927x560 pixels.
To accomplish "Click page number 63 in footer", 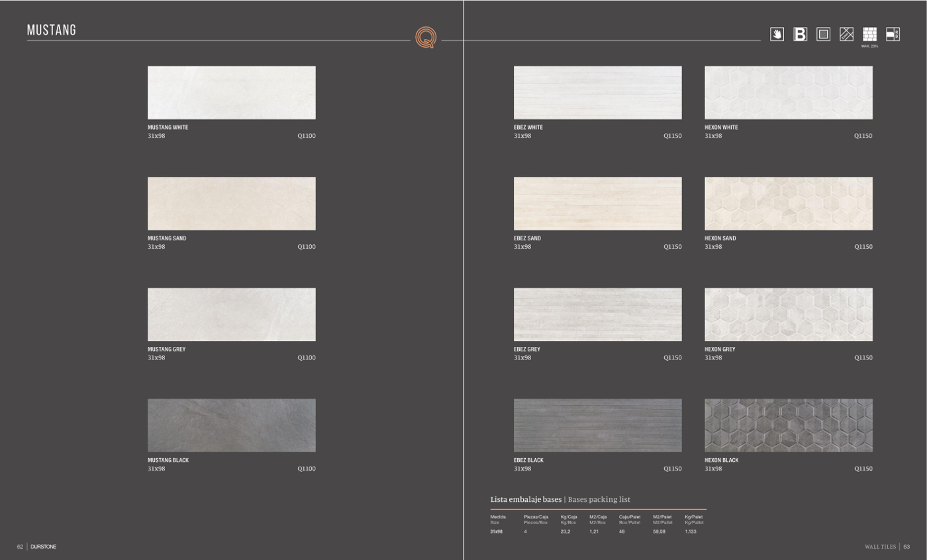I will [906, 547].
